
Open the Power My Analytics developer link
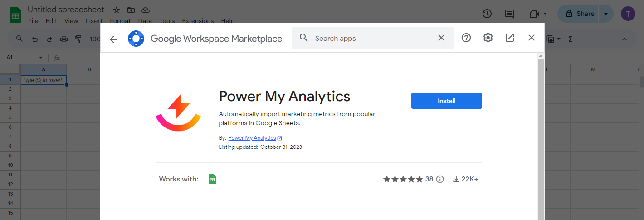[x=252, y=138]
